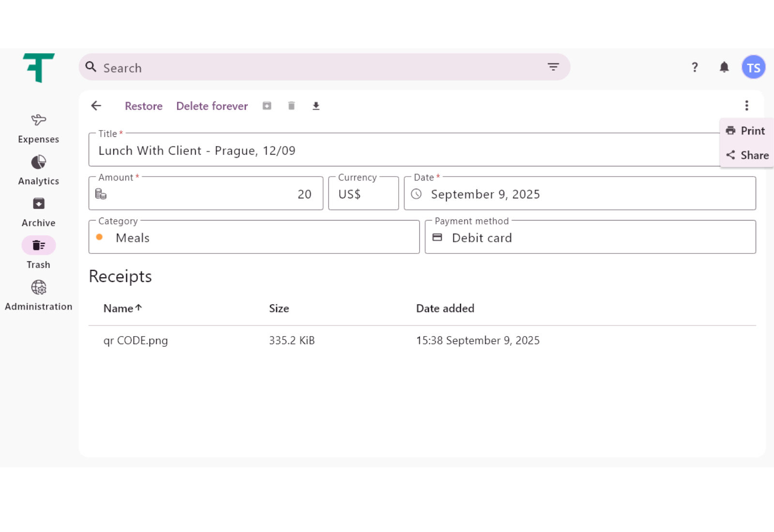Open the Currency US$ dropdown
This screenshot has height=532, width=774.
[363, 194]
